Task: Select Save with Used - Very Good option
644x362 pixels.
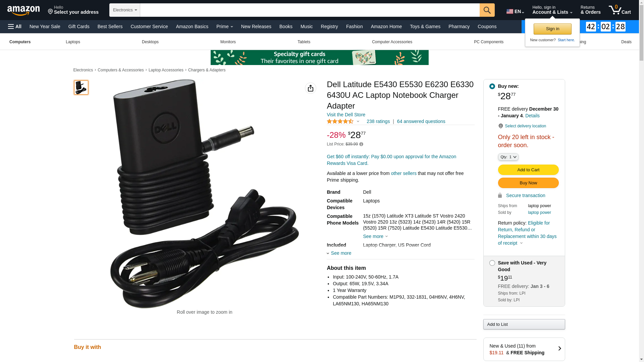Action: pos(492,263)
